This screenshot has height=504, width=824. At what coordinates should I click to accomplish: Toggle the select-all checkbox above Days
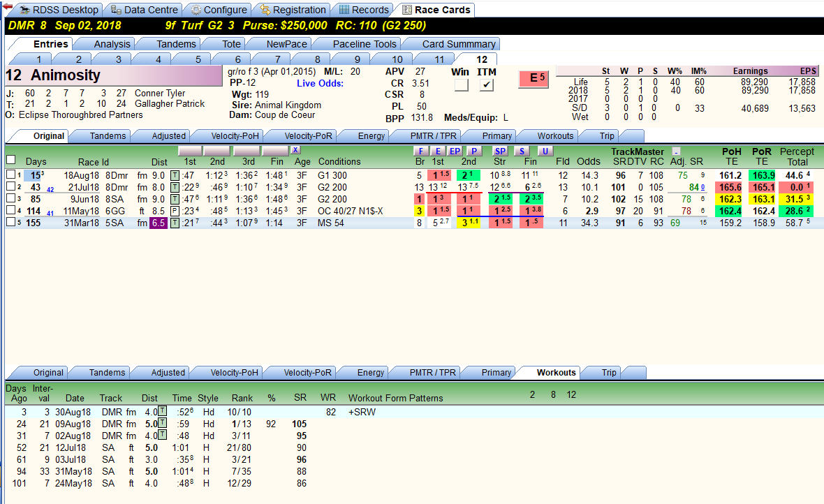(10, 160)
